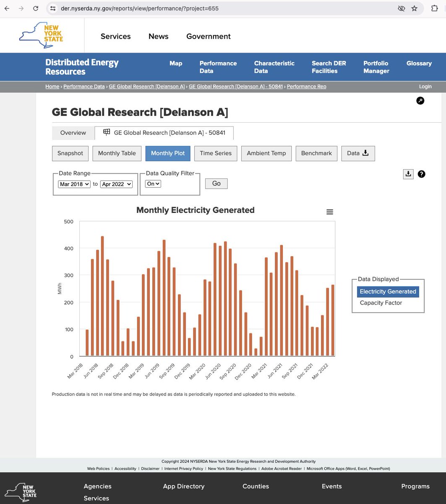Open Agencies in the footer
Image resolution: width=446 pixels, height=504 pixels.
(x=98, y=486)
